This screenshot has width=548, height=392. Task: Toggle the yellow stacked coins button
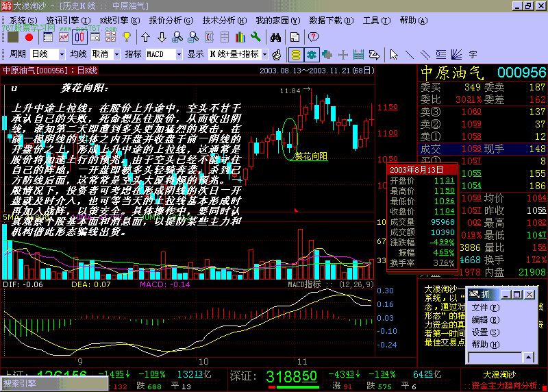(296, 55)
